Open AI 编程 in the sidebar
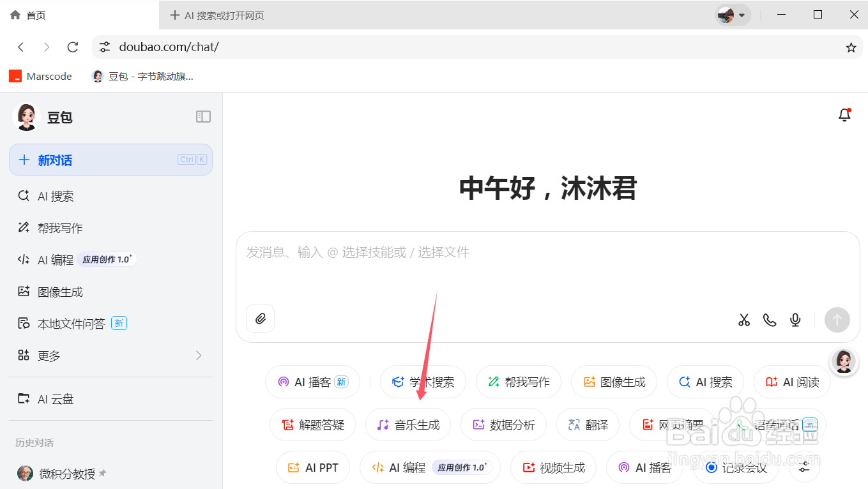868x489 pixels. (x=110, y=260)
